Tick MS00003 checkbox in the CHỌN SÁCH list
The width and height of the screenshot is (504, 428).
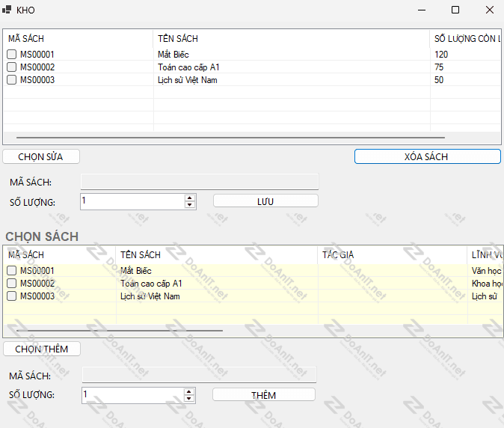pos(11,296)
